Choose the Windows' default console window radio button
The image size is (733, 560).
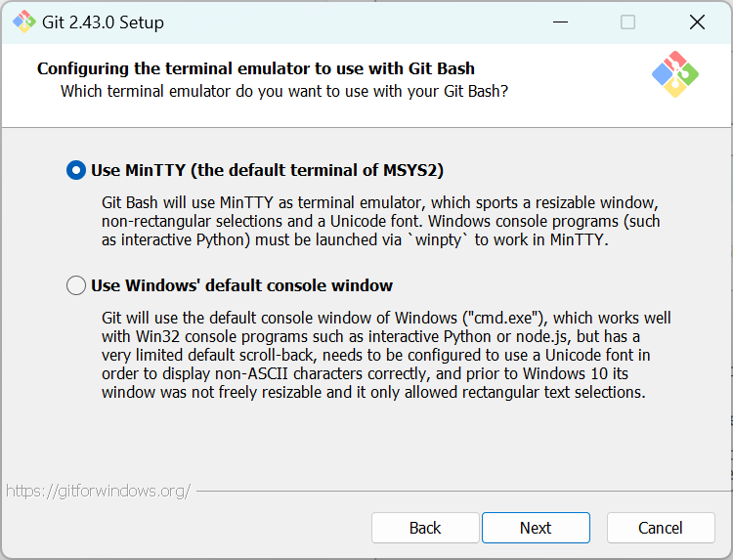tap(76, 285)
